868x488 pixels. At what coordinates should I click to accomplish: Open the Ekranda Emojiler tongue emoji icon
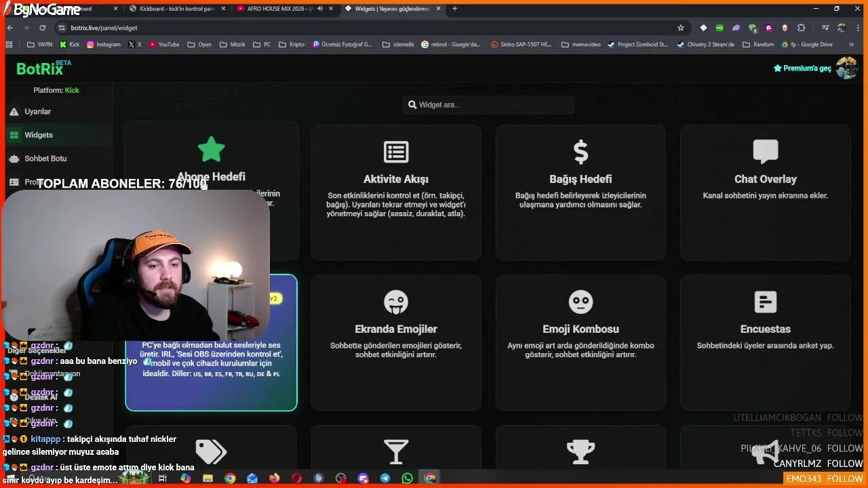click(x=396, y=302)
